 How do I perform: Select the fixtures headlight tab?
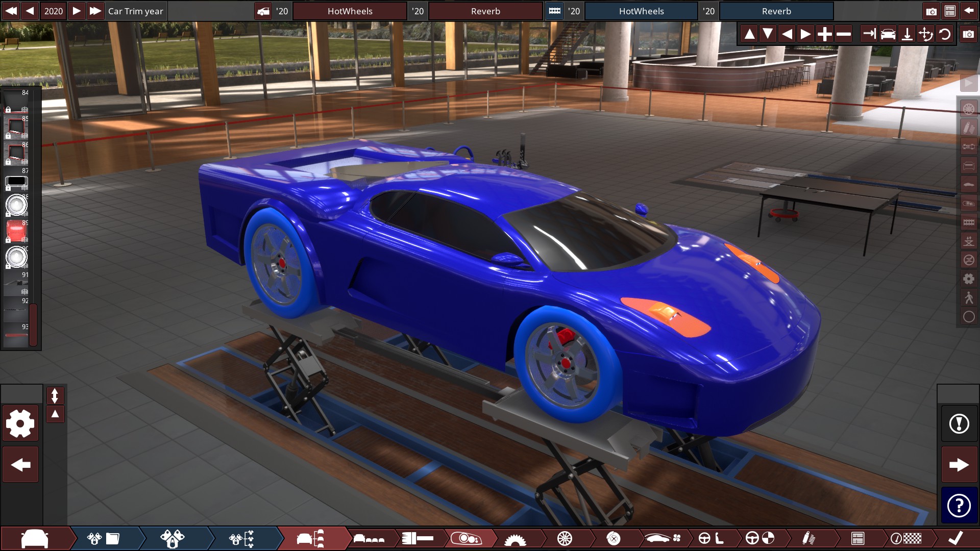tap(466, 538)
